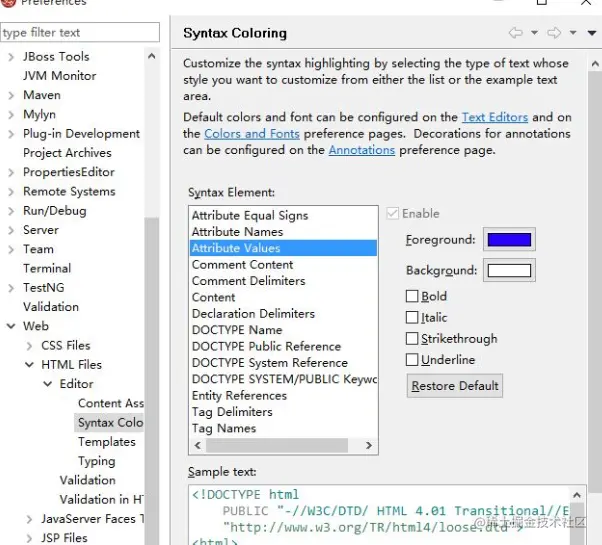Viewport: 602px width, 545px height.
Task: Collapse the Web tree node
Action: click(x=11, y=326)
